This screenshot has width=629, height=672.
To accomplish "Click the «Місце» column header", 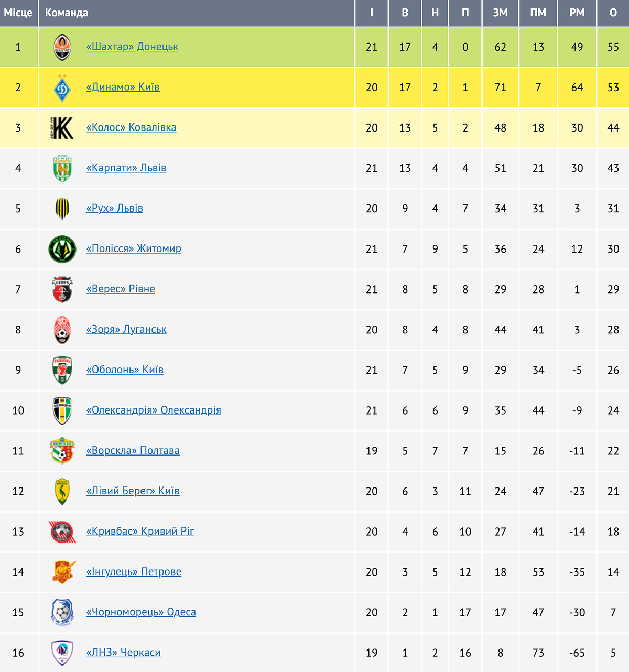I will [18, 13].
